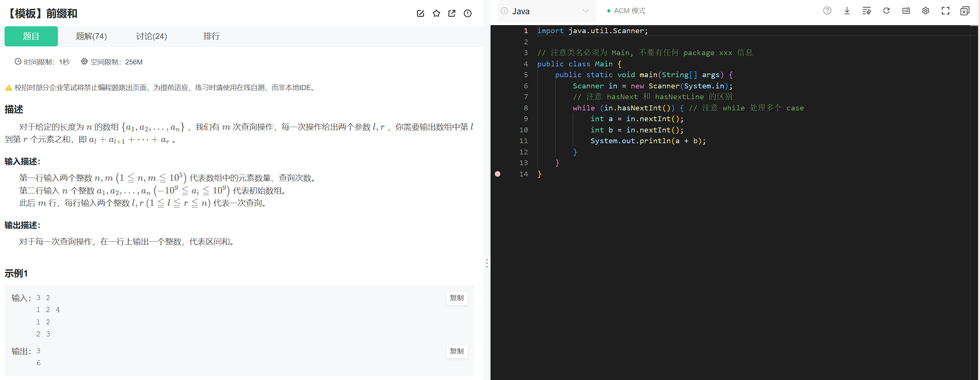Image resolution: width=980 pixels, height=380 pixels.
Task: Open the keyboard shortcuts icon
Action: [906, 11]
